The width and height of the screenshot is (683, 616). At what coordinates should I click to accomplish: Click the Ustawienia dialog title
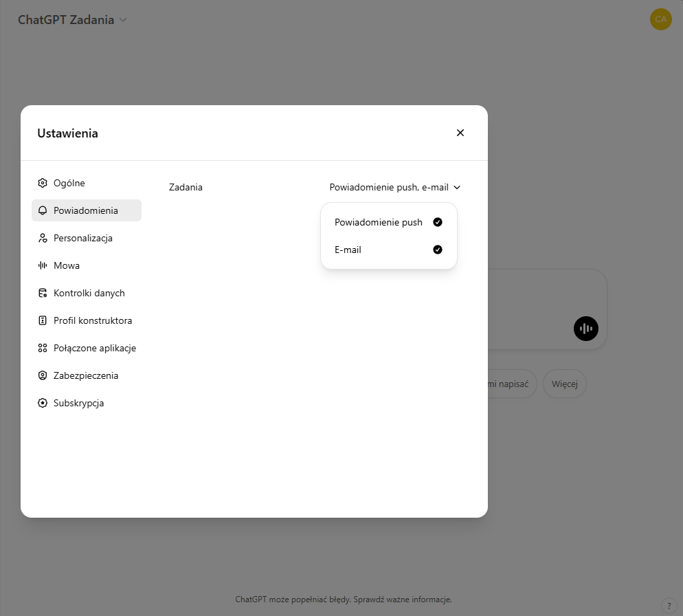tap(67, 133)
